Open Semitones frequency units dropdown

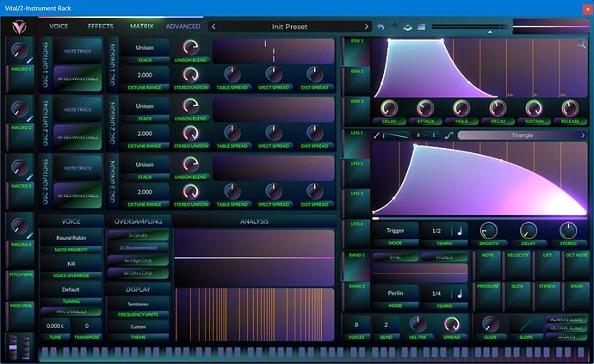click(138, 304)
